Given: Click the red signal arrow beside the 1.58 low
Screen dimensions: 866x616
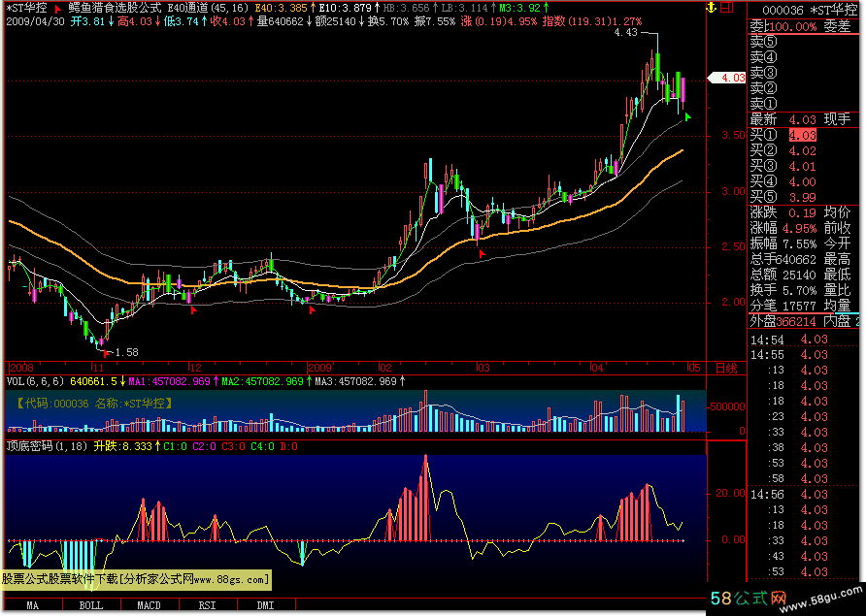Looking at the screenshot, I should point(106,353).
